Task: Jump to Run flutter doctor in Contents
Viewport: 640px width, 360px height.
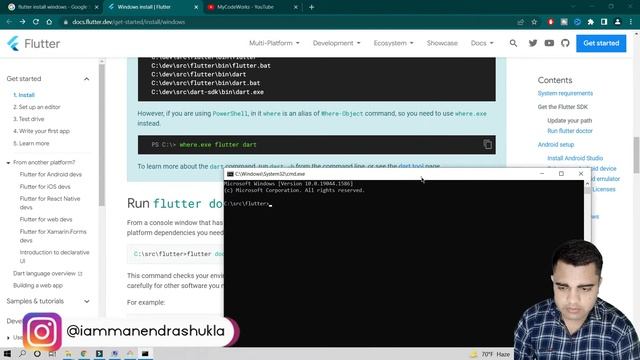Action: tap(570, 131)
